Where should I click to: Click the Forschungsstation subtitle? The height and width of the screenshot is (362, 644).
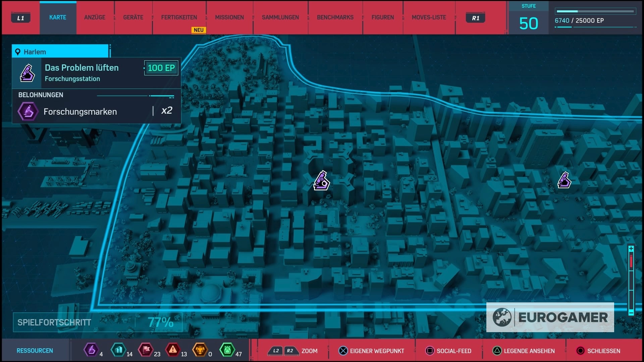tap(72, 79)
